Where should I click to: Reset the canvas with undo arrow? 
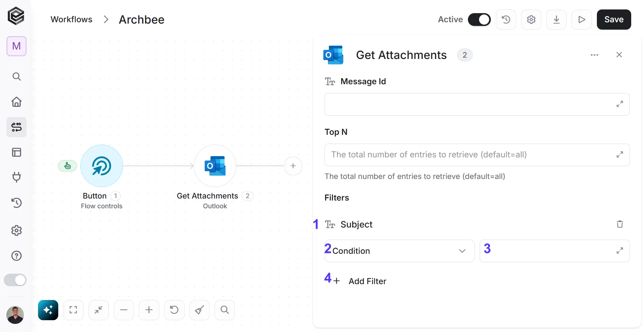pos(174,310)
